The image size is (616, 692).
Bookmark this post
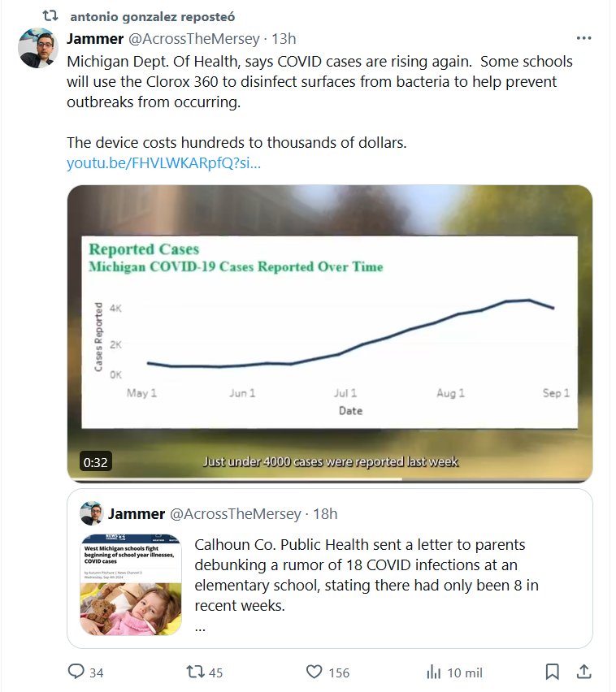coord(552,672)
